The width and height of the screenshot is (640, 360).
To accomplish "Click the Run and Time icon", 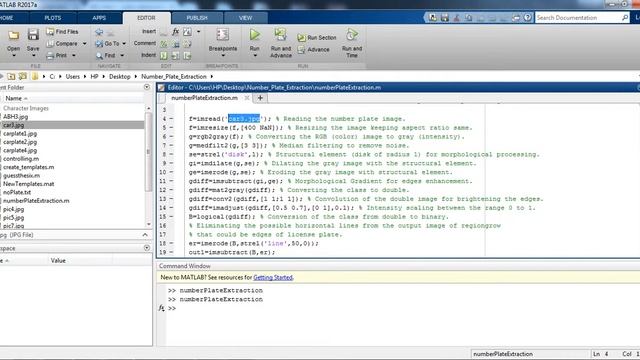I will [352, 35].
